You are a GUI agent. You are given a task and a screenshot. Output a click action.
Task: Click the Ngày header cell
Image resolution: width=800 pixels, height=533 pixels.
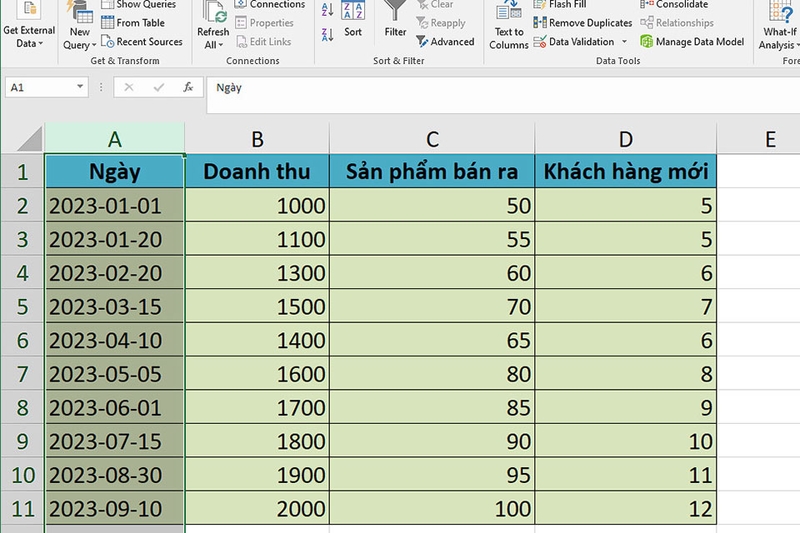115,171
